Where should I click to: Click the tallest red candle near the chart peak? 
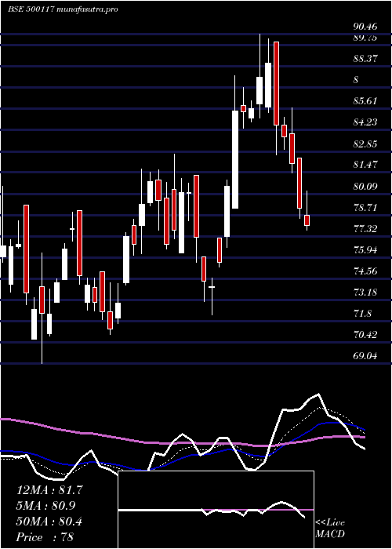click(x=277, y=83)
